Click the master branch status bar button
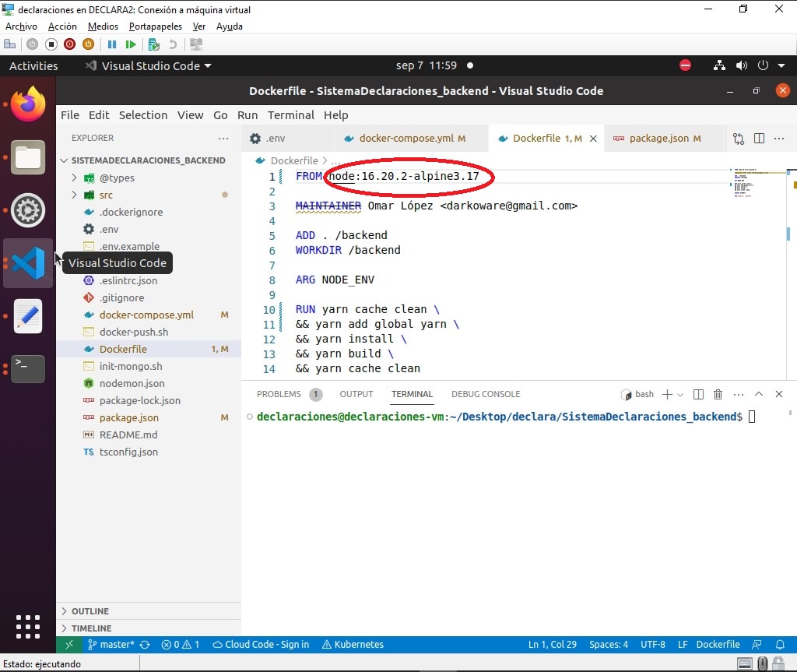The width and height of the screenshot is (797, 672). click(x=111, y=645)
